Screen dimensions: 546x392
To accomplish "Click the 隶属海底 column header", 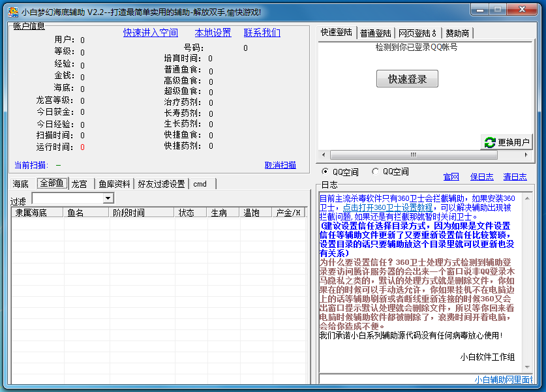I will 37,213.
